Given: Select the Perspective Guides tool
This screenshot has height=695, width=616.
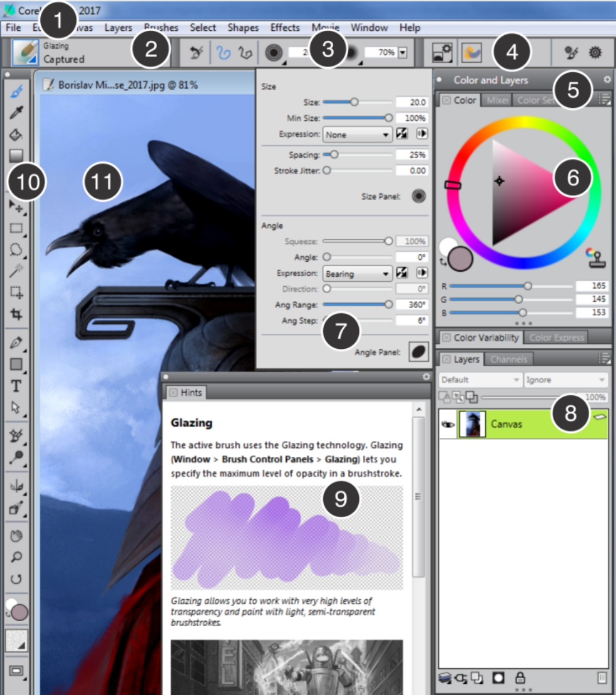Looking at the screenshot, I should pyautogui.click(x=16, y=508).
